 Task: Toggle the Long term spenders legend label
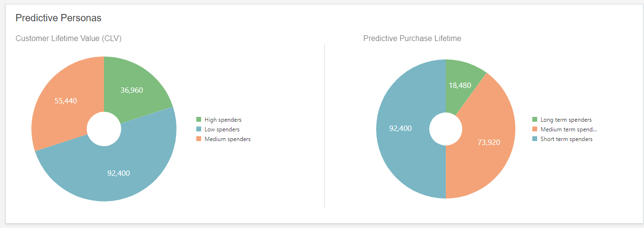coord(566,120)
